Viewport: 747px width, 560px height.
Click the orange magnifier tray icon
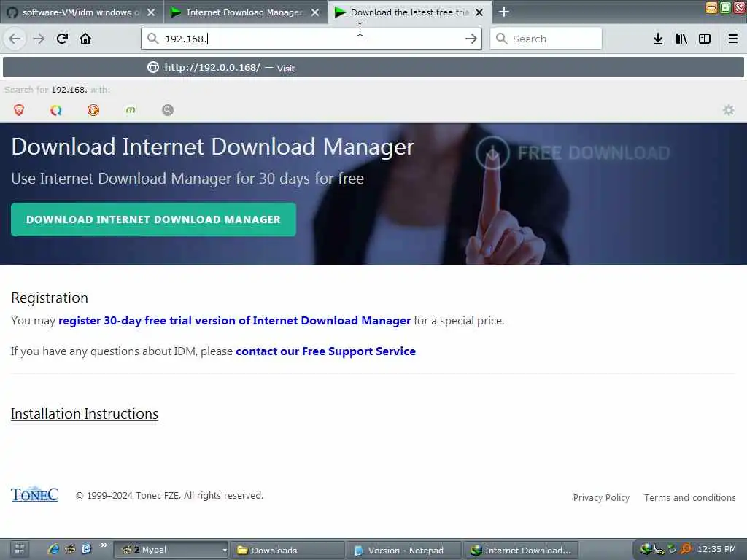[x=686, y=549]
